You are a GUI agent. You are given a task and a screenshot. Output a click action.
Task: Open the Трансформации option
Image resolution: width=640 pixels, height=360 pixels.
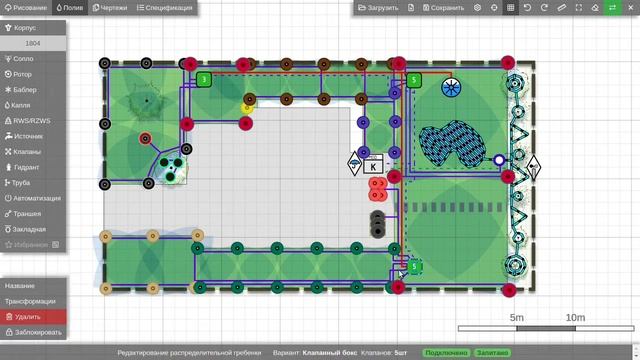click(33, 301)
